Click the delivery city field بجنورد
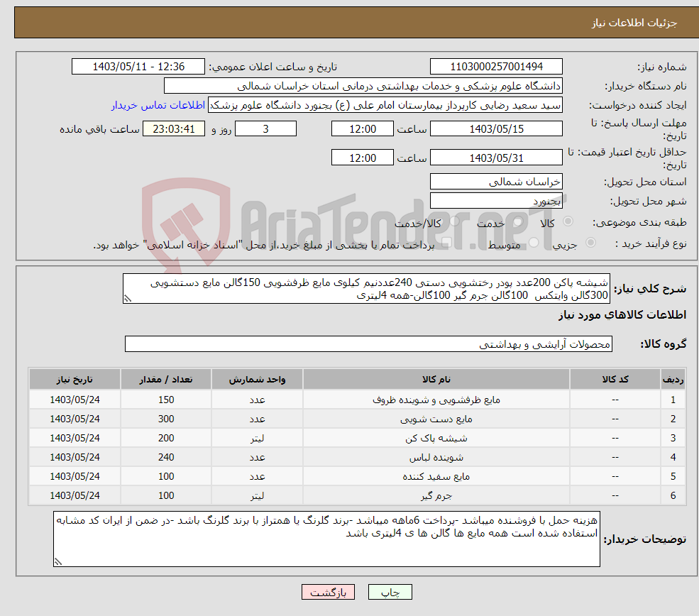 [496, 201]
